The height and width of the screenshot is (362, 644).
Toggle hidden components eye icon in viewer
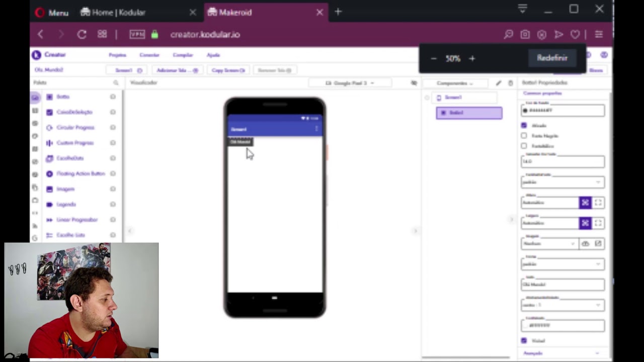coord(414,83)
